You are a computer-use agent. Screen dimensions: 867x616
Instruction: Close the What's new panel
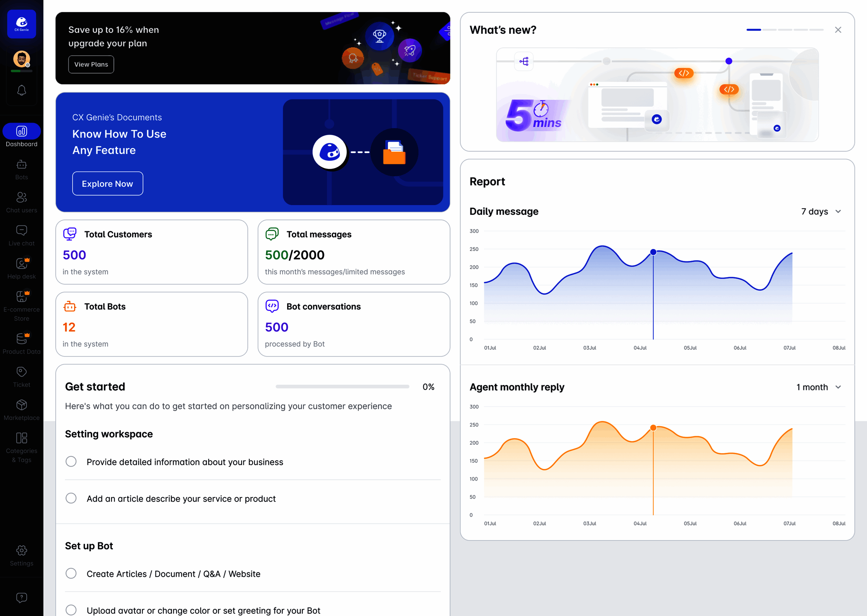coord(838,30)
